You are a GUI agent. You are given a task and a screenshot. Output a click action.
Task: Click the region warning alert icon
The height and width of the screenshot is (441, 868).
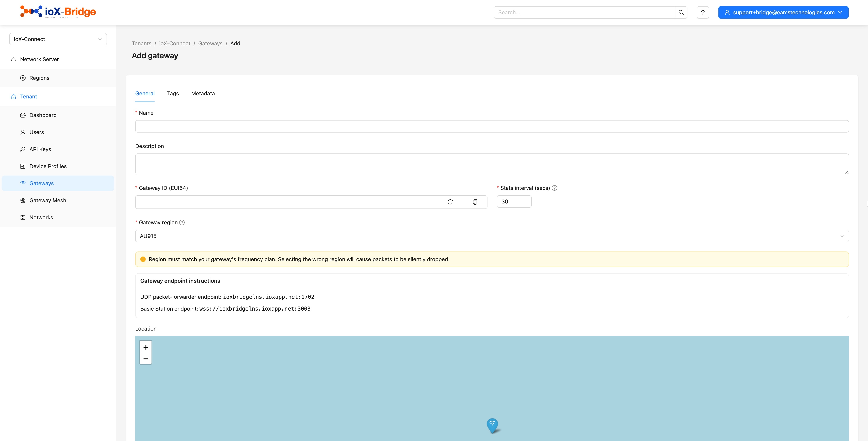click(143, 259)
